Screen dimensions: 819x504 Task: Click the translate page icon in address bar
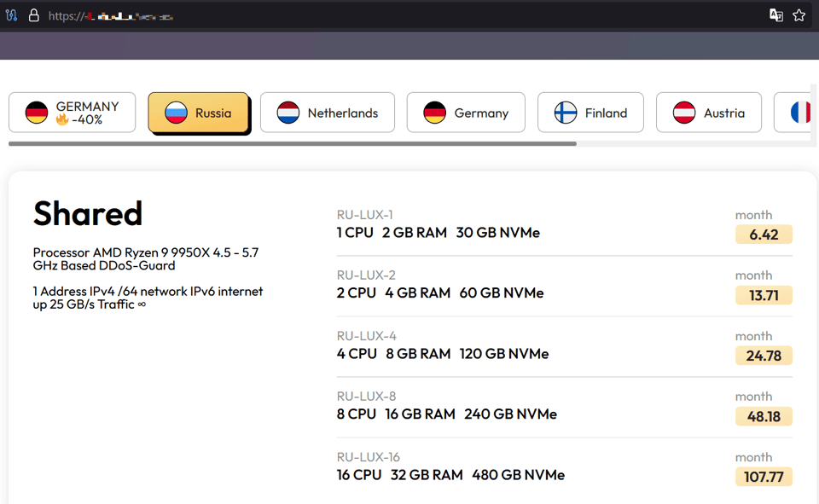775,15
